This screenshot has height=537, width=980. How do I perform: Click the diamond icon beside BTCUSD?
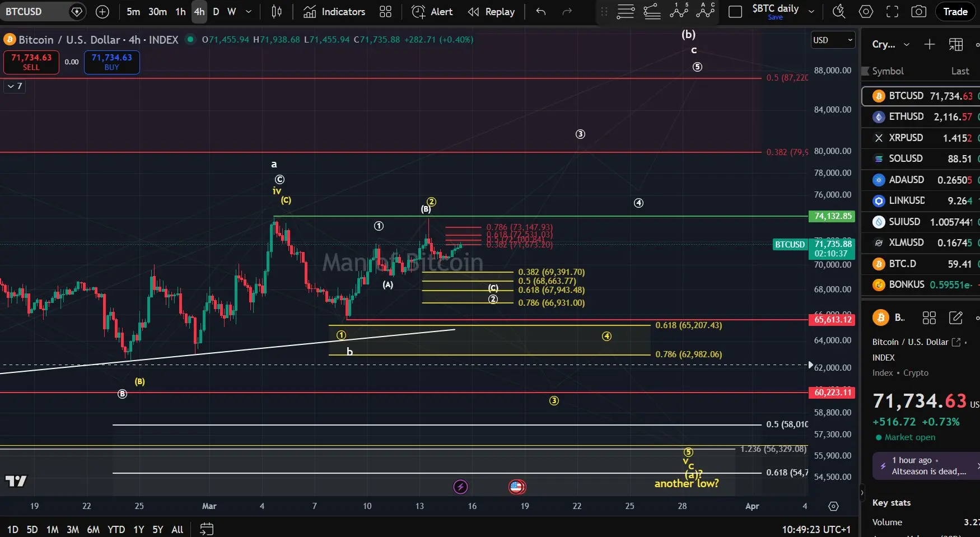tap(77, 11)
